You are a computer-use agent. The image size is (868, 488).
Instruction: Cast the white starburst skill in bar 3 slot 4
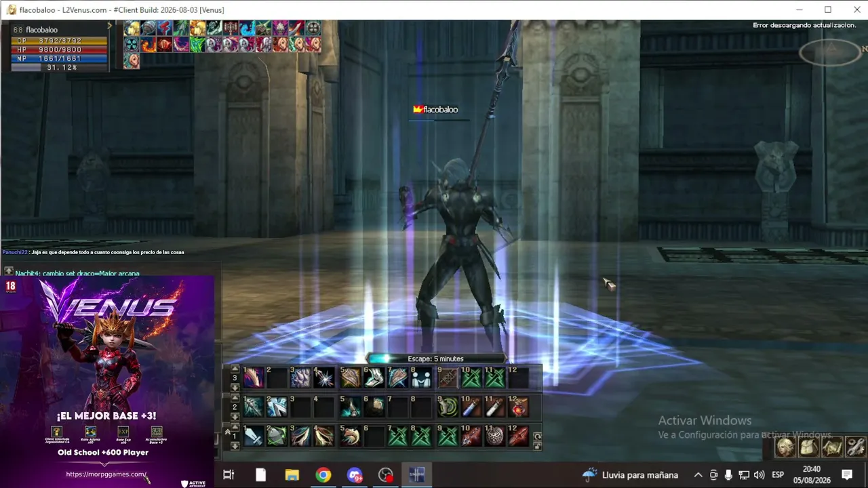324,378
